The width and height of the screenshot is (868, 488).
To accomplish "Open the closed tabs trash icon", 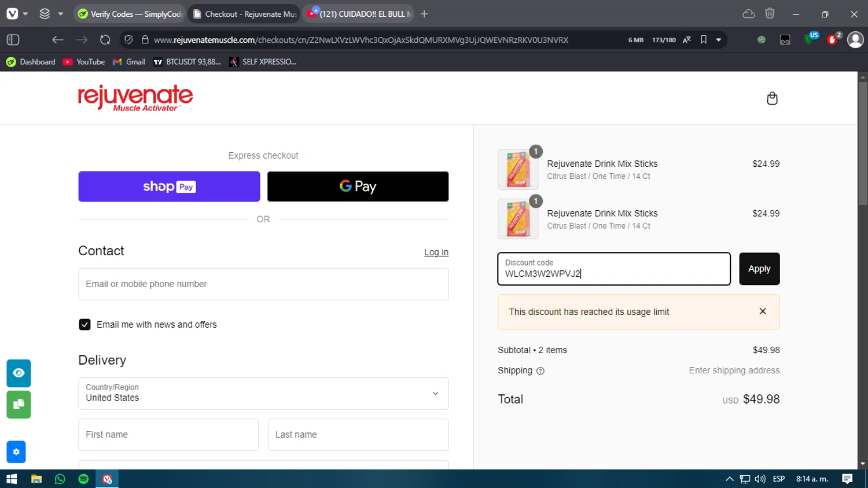I will point(770,14).
